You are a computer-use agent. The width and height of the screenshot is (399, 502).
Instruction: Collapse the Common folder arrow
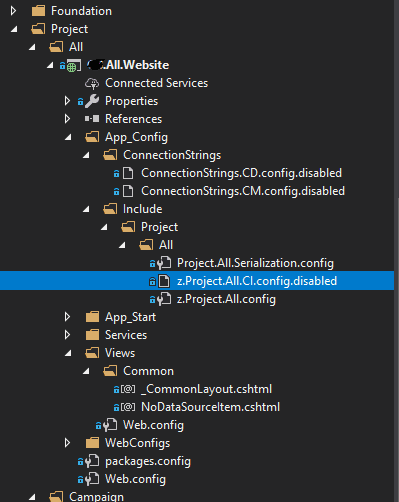(x=86, y=371)
